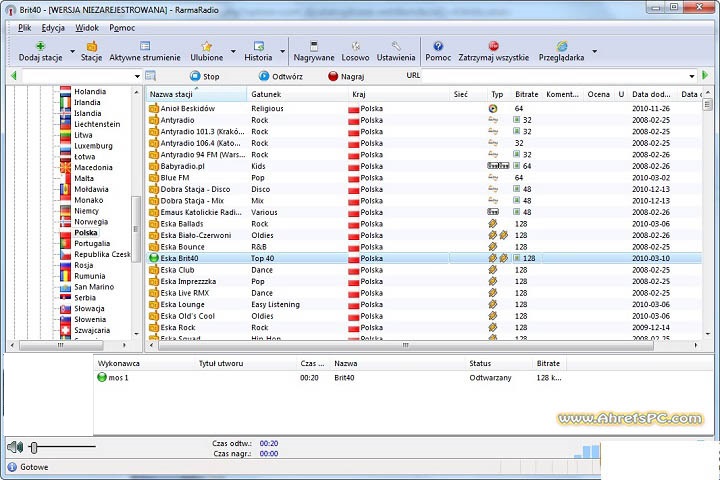Image resolution: width=720 pixels, height=480 pixels.
Task: Expand the Przeglądarka dropdown arrow
Action: [x=595, y=51]
